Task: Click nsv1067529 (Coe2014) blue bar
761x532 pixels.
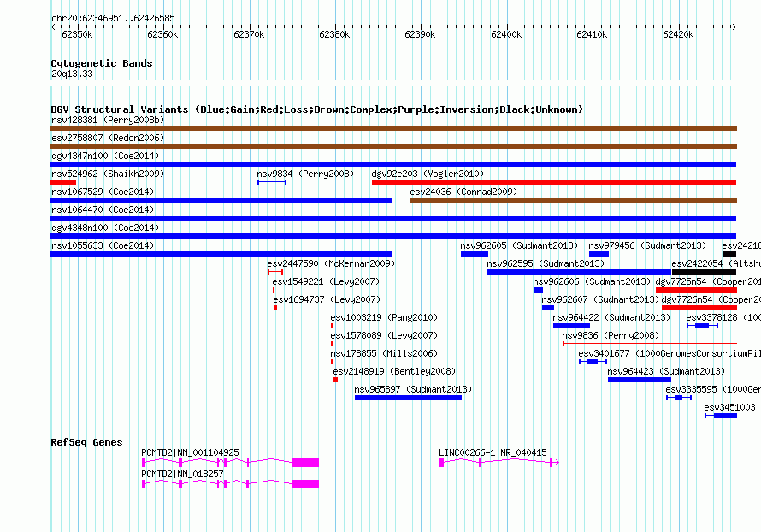Action: (x=221, y=200)
